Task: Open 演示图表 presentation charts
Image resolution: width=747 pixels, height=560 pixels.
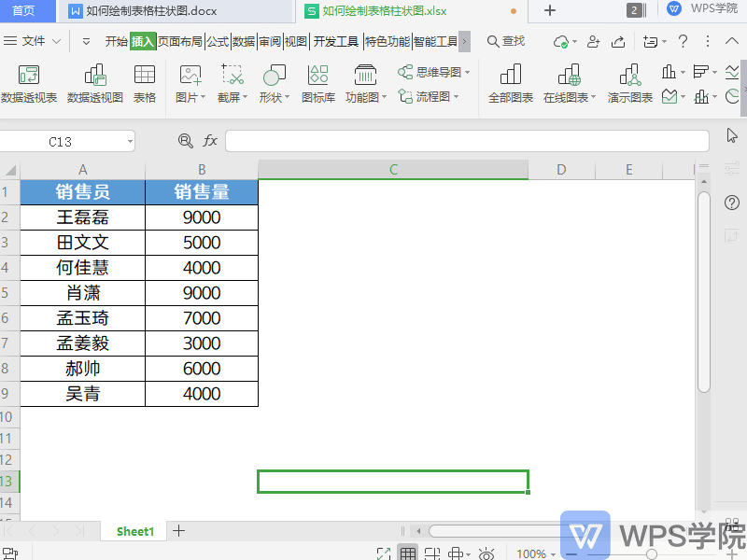Action: tap(629, 84)
